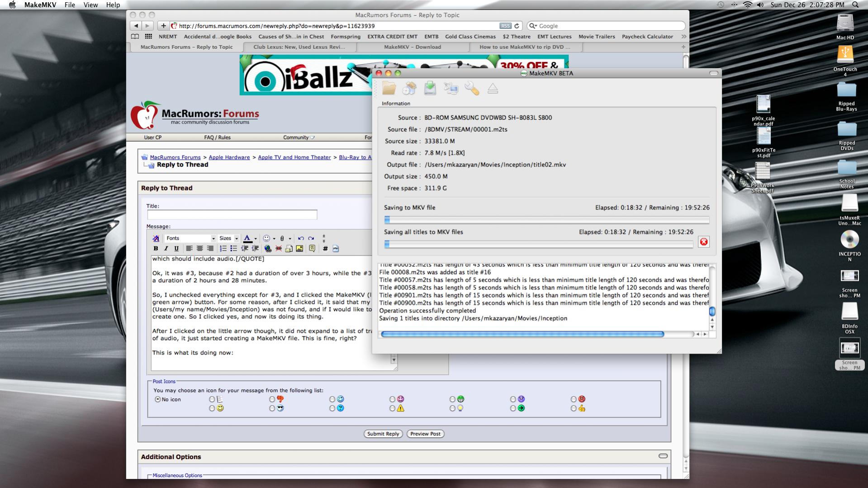The width and height of the screenshot is (868, 488).
Task: Open the Help menu in menu bar
Action: [x=113, y=5]
